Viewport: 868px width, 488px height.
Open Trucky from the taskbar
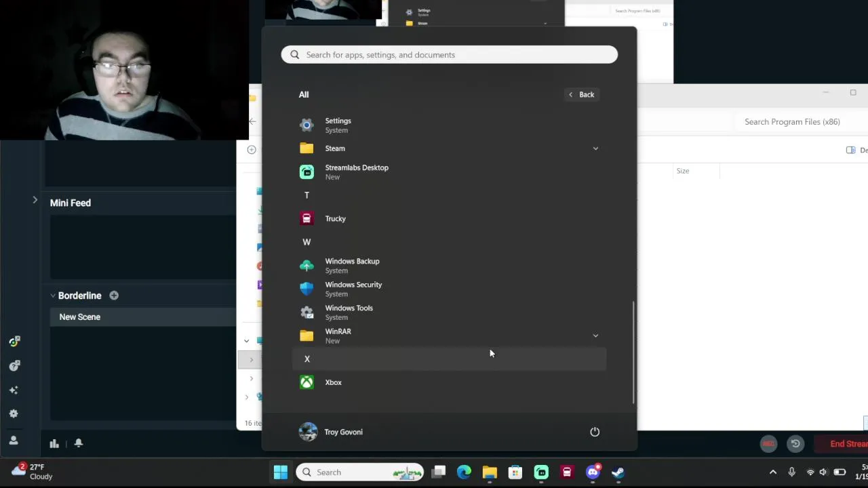tap(567, 472)
